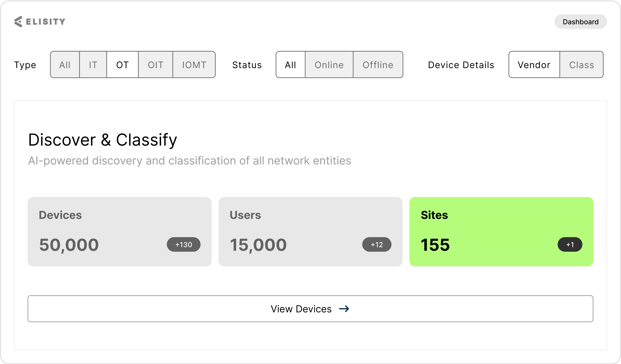Select the IT type filter
Image resolution: width=621 pixels, height=364 pixels.
(x=93, y=65)
